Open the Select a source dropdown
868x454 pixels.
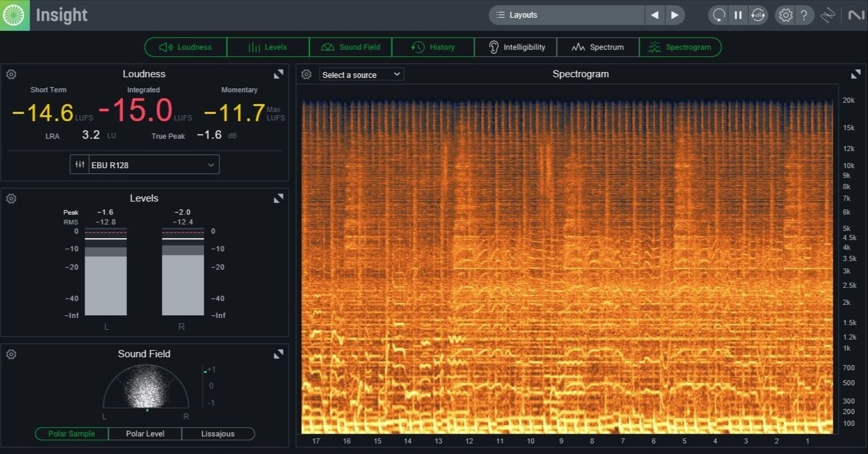[x=361, y=75]
